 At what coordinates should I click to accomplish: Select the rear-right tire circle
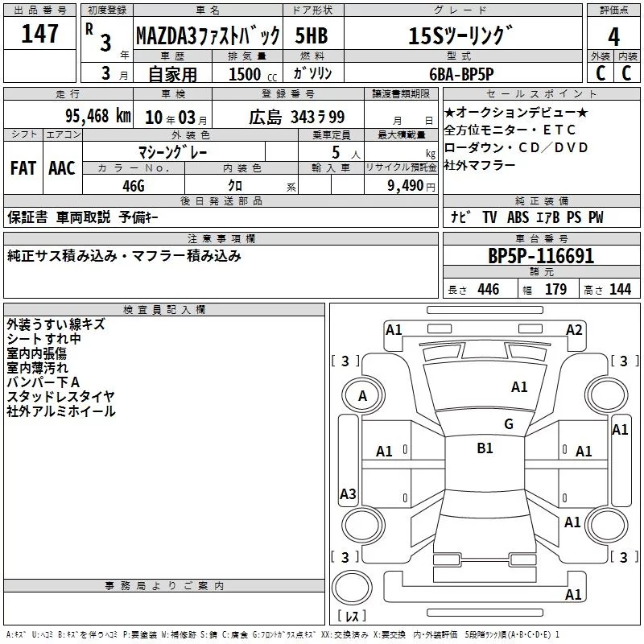[x=607, y=525]
